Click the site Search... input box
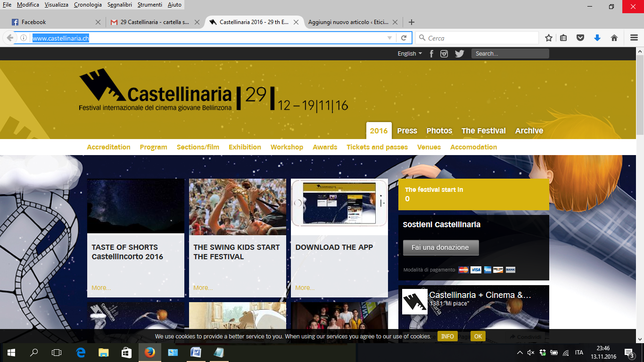This screenshot has width=644, height=362. pyautogui.click(x=510, y=54)
